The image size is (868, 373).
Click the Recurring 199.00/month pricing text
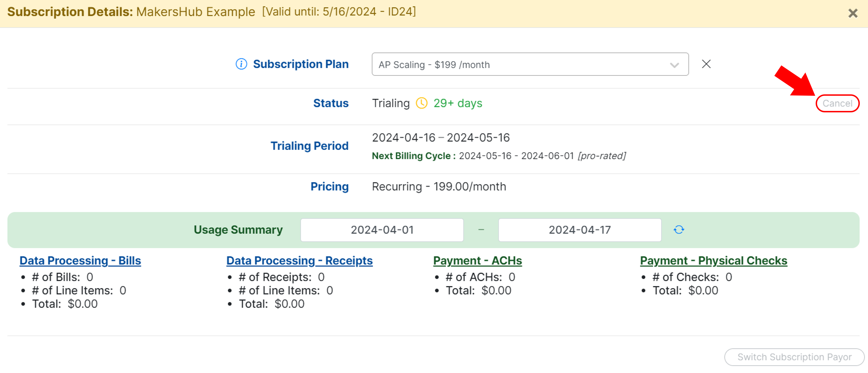(x=439, y=186)
